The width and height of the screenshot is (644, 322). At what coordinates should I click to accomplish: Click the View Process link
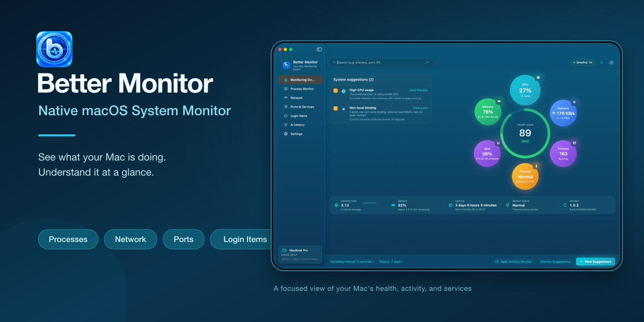pyautogui.click(x=419, y=90)
